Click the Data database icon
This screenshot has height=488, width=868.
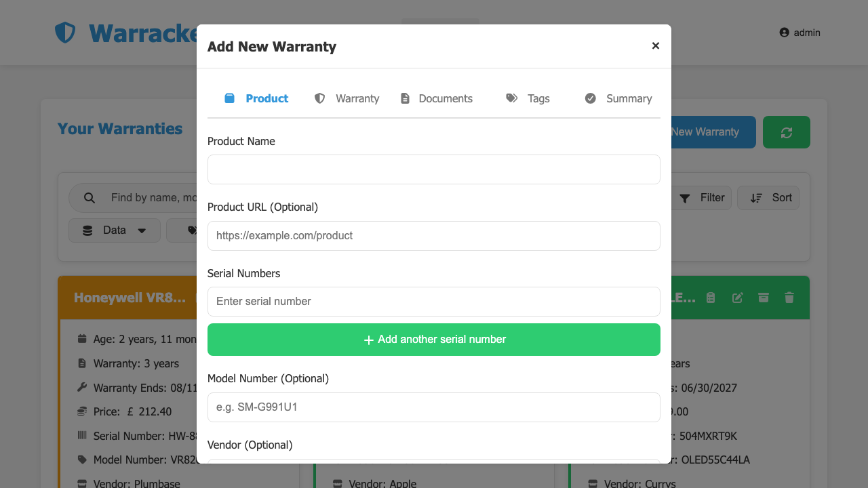(x=87, y=230)
